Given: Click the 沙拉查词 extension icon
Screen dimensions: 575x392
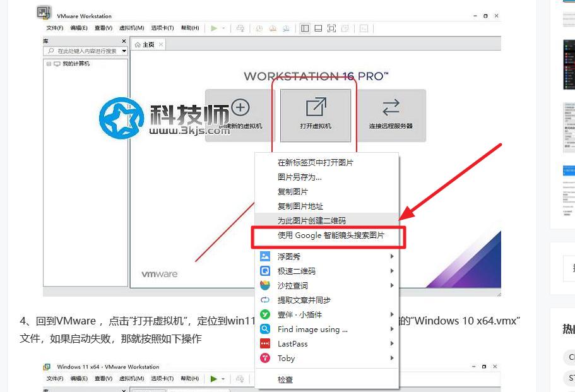Looking at the screenshot, I should pyautogui.click(x=264, y=285).
